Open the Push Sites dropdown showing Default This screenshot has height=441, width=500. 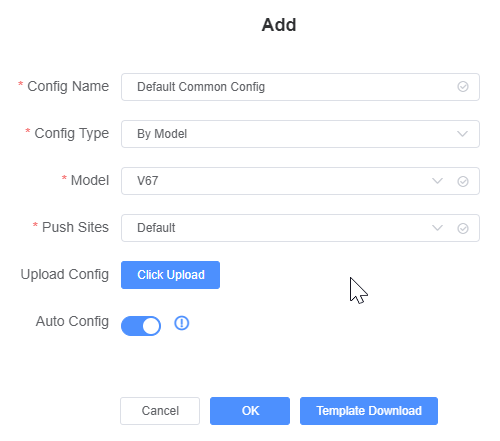point(300,228)
